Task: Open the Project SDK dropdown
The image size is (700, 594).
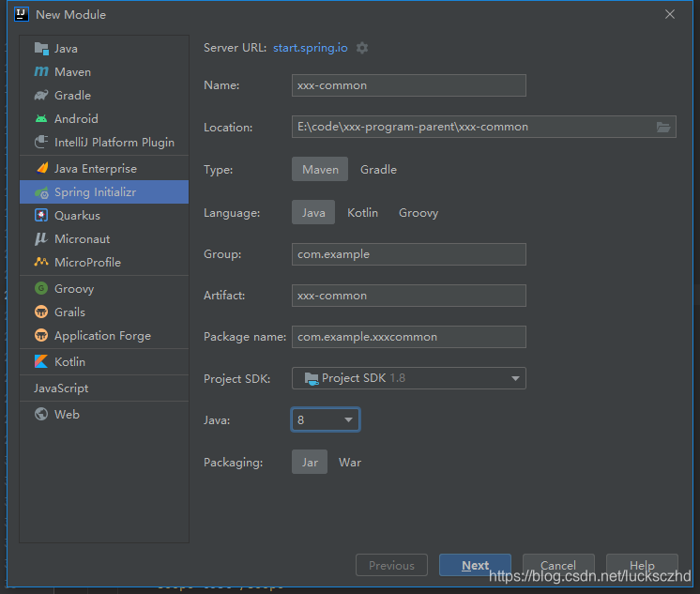Action: pos(409,378)
